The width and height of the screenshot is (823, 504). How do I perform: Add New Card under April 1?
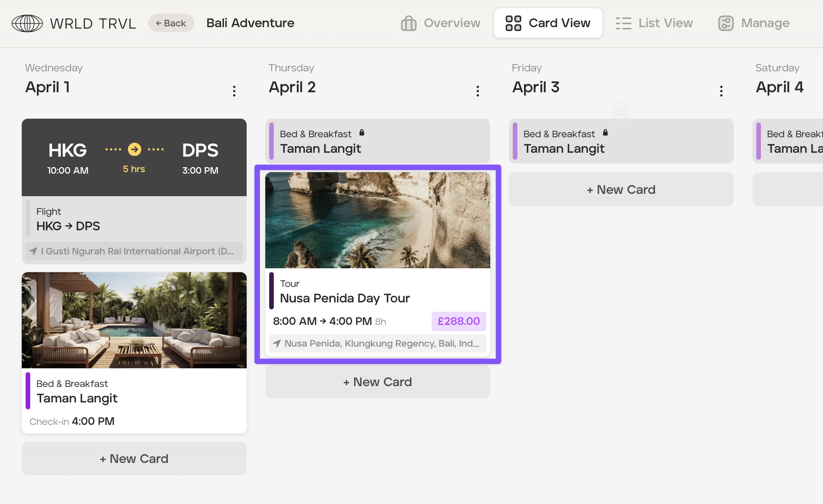click(x=134, y=458)
